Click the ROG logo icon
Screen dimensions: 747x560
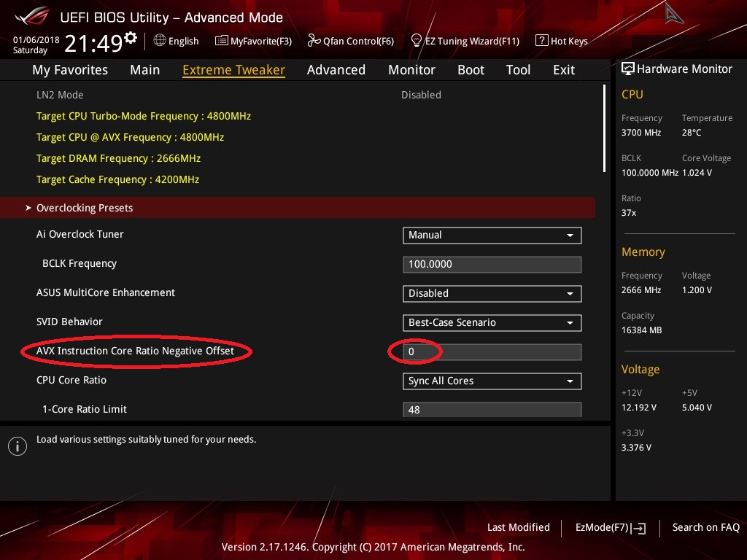coord(32,16)
